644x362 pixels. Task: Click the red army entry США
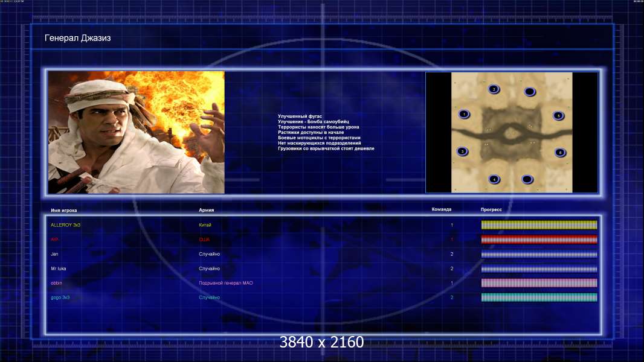coord(204,240)
